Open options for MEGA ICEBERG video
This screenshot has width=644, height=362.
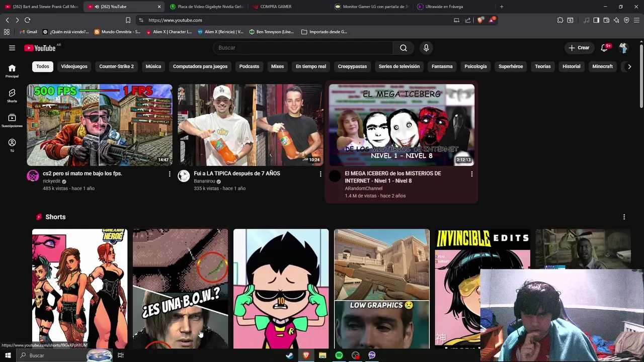(471, 174)
